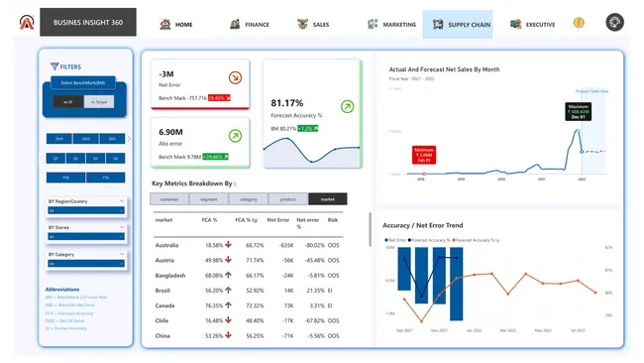
Task: Collapse the BY Category slicer header chevron
Action: tap(122, 254)
